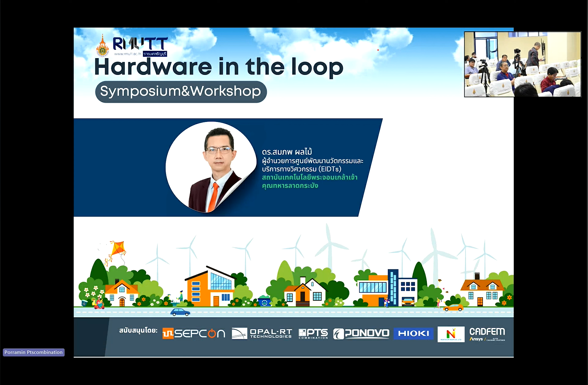
Task: Click the OPAL-RT Technologies logo
Action: tap(262, 334)
